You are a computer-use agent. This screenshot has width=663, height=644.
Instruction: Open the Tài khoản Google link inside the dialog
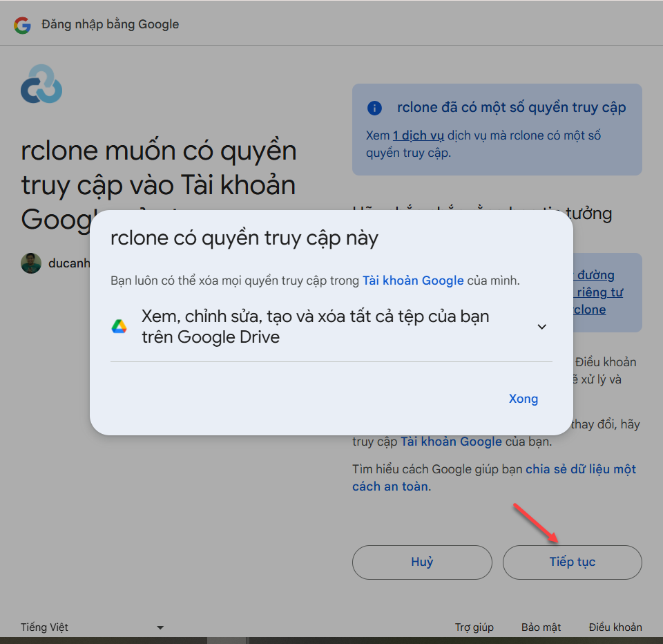413,281
